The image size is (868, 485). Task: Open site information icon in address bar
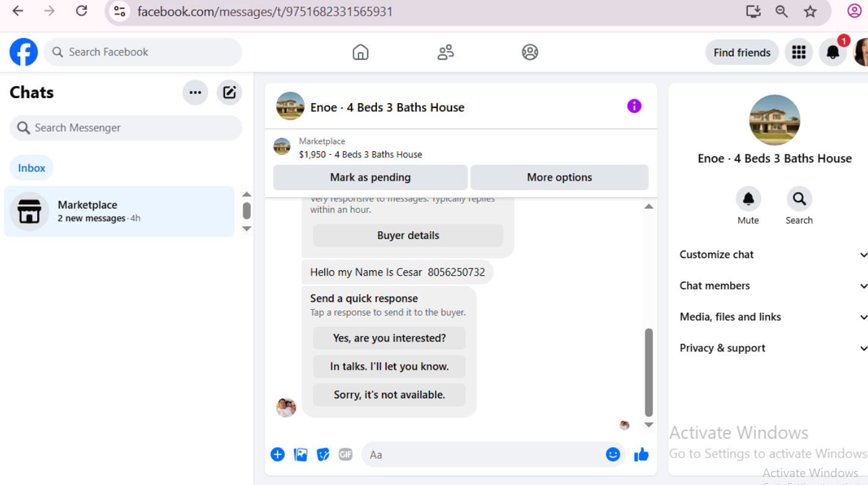[120, 12]
